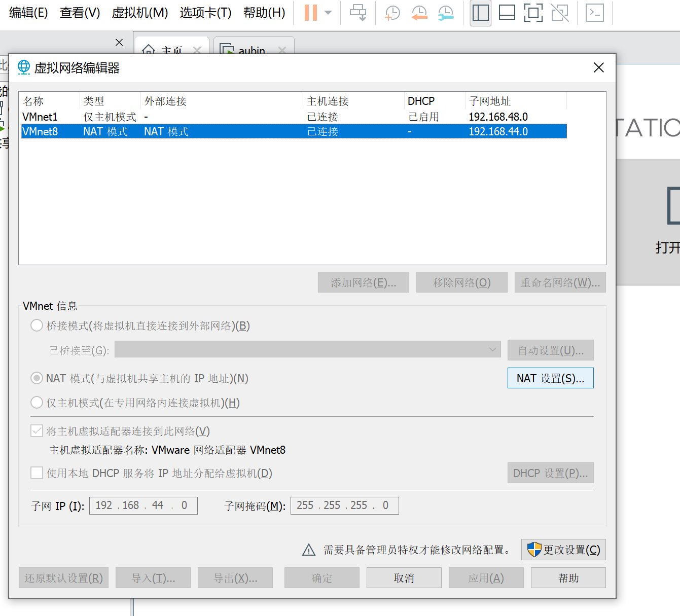Image resolution: width=680 pixels, height=616 pixels.
Task: Click the DHCP 设置(P)... button
Action: (x=551, y=473)
